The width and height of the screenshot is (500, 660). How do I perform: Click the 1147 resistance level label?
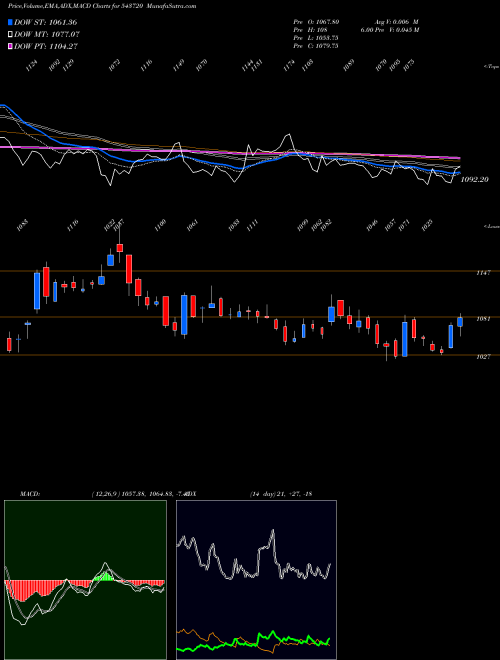[x=483, y=273]
